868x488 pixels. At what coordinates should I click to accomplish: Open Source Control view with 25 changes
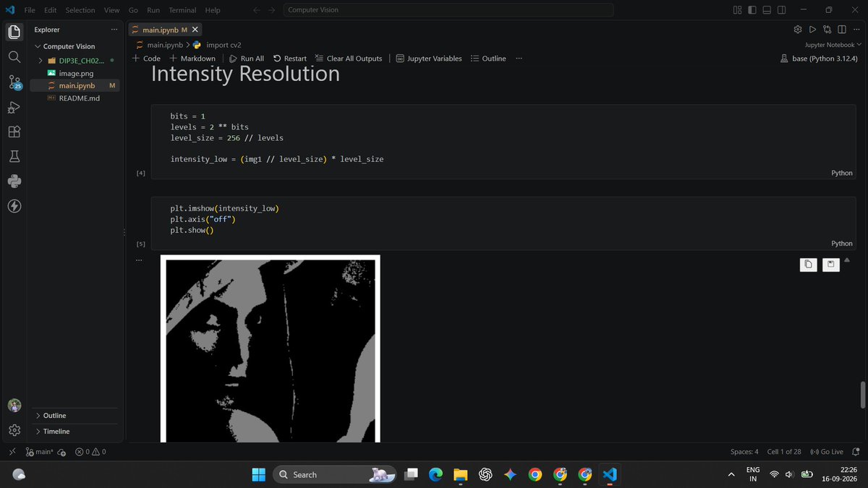click(x=14, y=82)
